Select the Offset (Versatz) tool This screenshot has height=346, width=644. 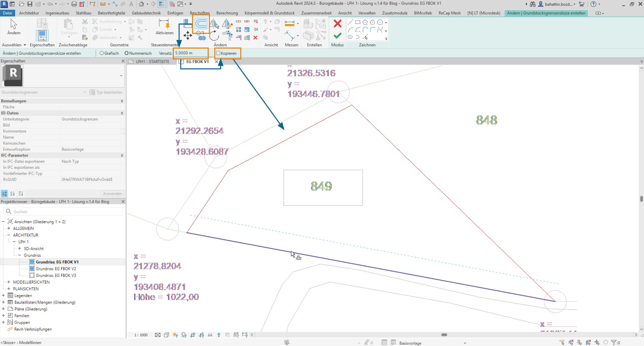click(201, 24)
